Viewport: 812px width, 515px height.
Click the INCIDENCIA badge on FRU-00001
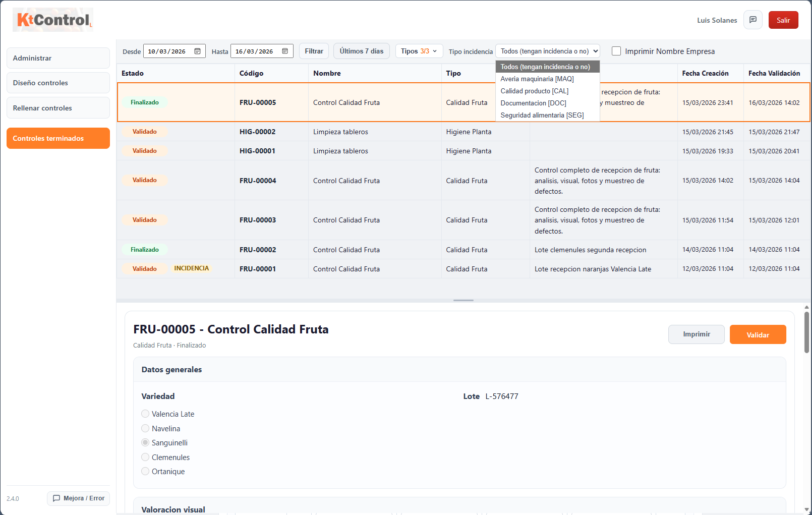(x=191, y=268)
